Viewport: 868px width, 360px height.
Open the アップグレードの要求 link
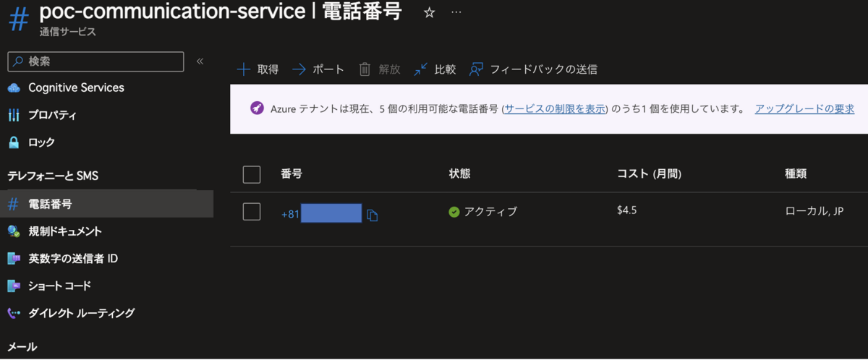point(804,109)
